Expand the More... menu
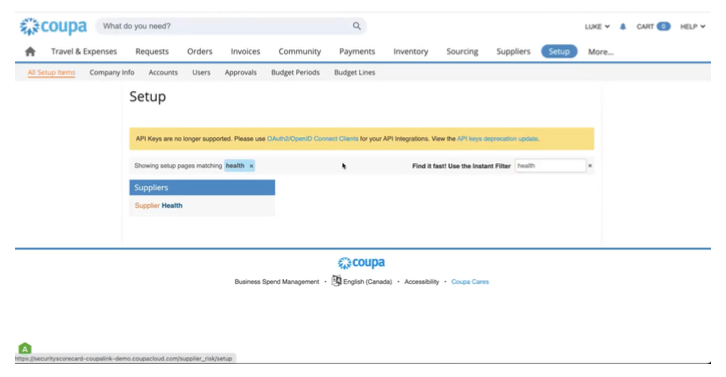The width and height of the screenshot is (726, 377). (601, 52)
